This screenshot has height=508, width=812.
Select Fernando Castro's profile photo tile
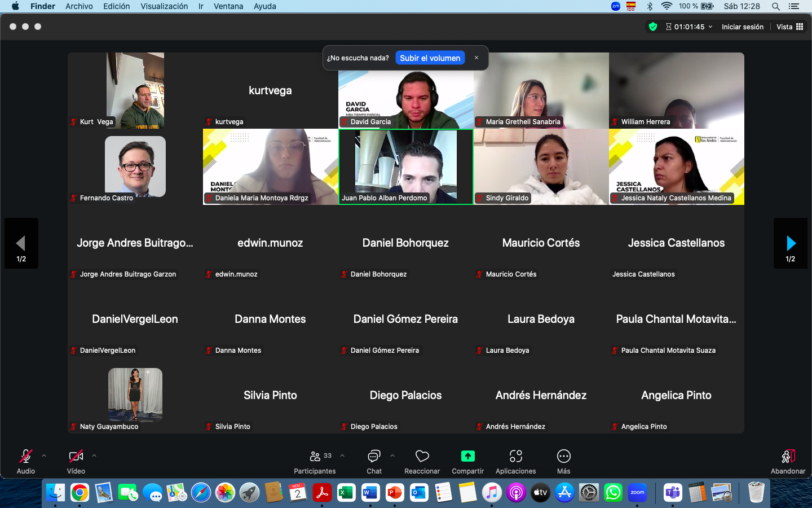pyautogui.click(x=135, y=167)
